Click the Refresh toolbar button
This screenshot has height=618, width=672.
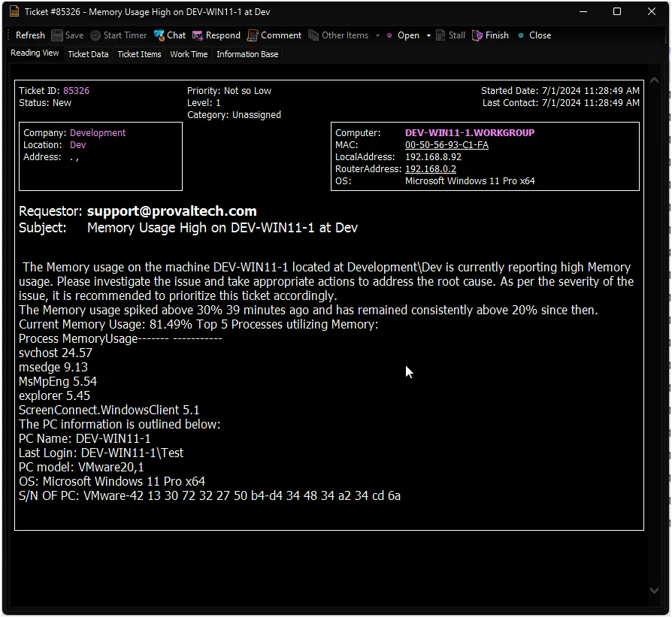(30, 35)
